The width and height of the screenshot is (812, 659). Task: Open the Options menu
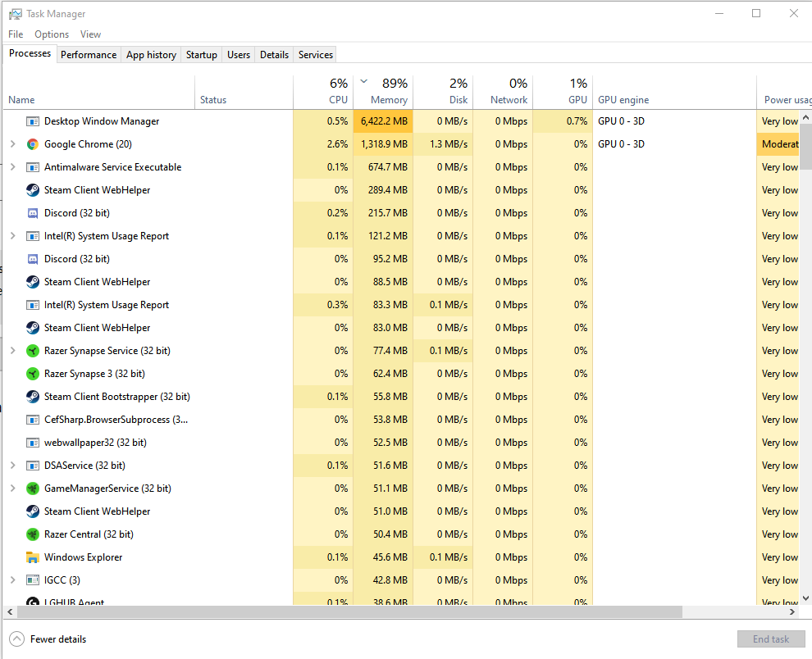coord(52,34)
